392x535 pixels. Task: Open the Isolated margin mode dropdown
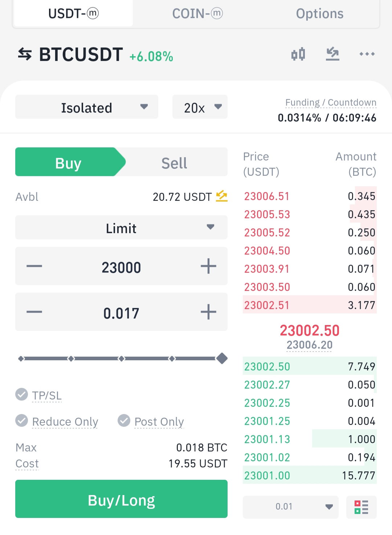point(87,107)
